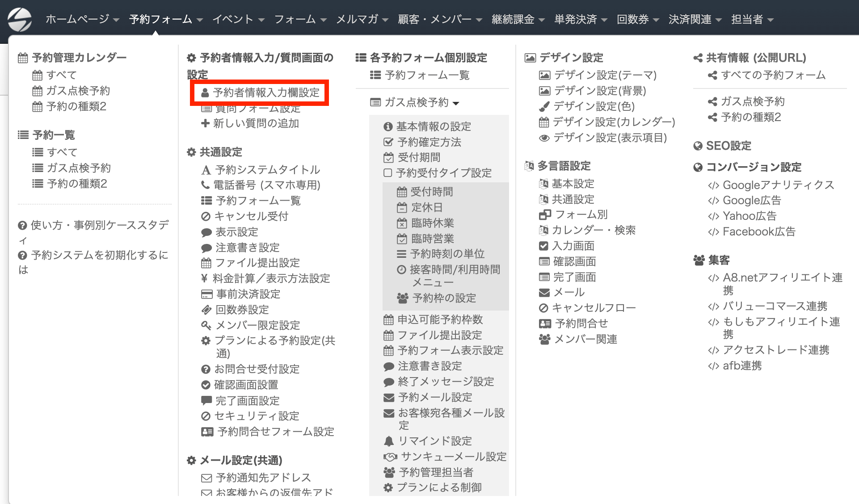This screenshot has width=859, height=504.
Task: Open the Googleアナリティクス conversion setting link
Action: (778, 185)
